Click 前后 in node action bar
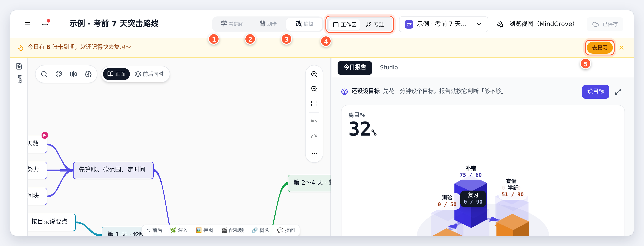 click(154, 230)
